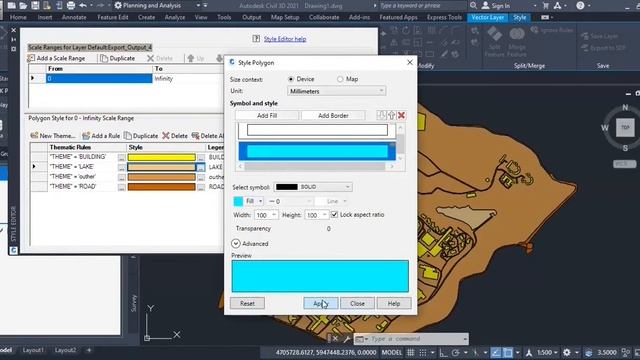Click the Close button in Style Polygon
Screen dimensions: 640x360
357,303
